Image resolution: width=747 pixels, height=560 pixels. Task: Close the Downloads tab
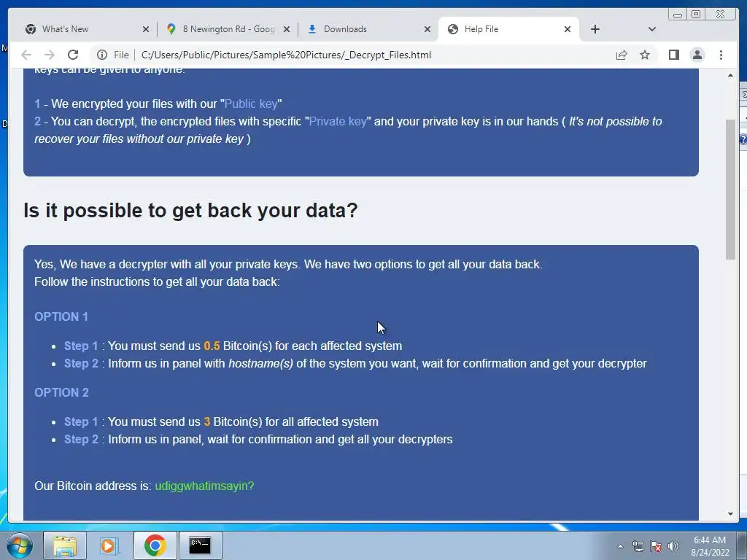click(x=427, y=29)
